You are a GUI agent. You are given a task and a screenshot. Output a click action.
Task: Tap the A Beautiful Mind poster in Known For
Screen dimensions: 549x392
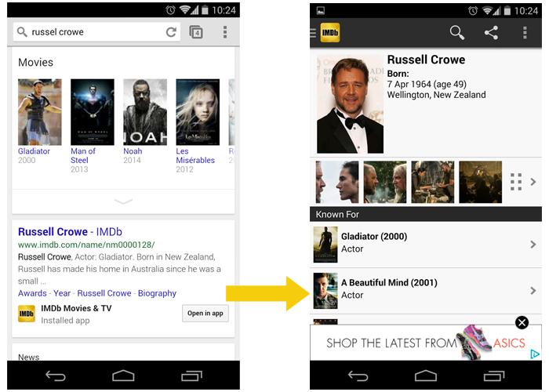pos(325,291)
